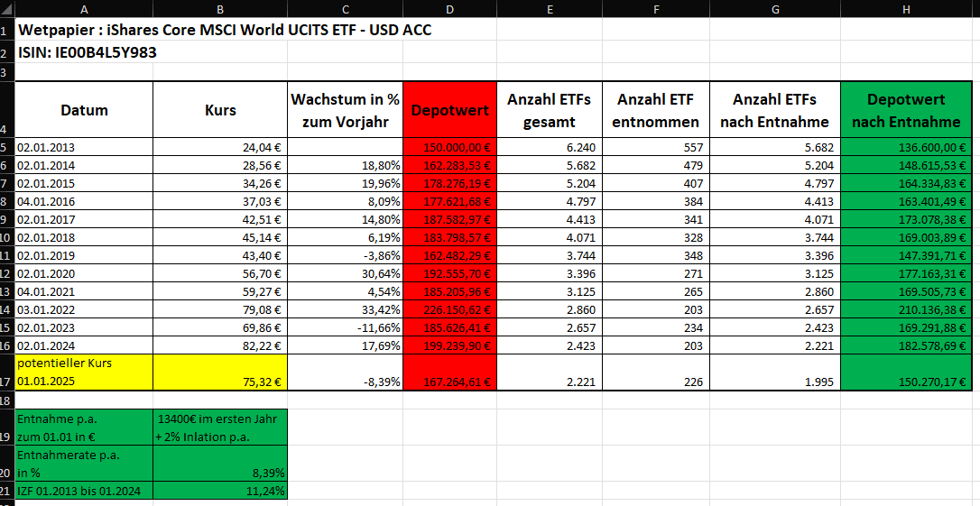Click cell 150.270,17 €
The image size is (980, 506).
click(906, 373)
